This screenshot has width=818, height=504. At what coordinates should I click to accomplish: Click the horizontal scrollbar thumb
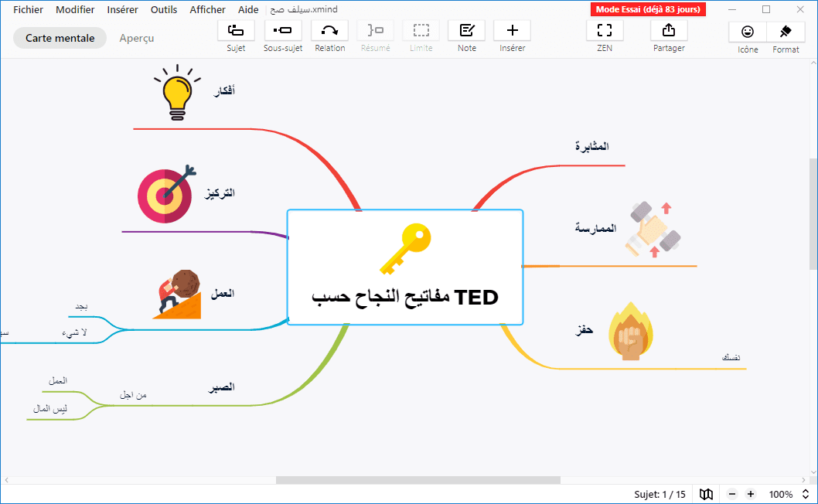pyautogui.click(x=418, y=480)
